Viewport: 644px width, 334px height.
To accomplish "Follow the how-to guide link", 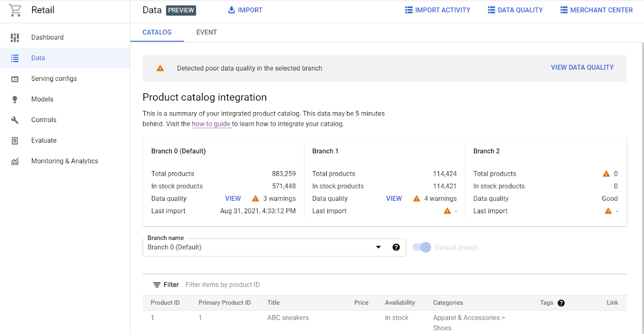I will (212, 124).
